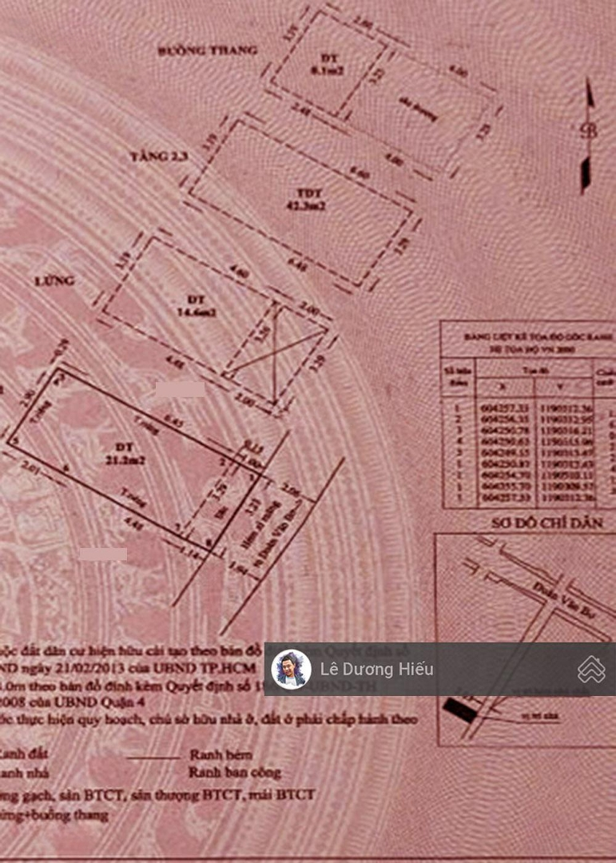Click the black plot marker in the location map
616x863 pixels.
tap(461, 707)
